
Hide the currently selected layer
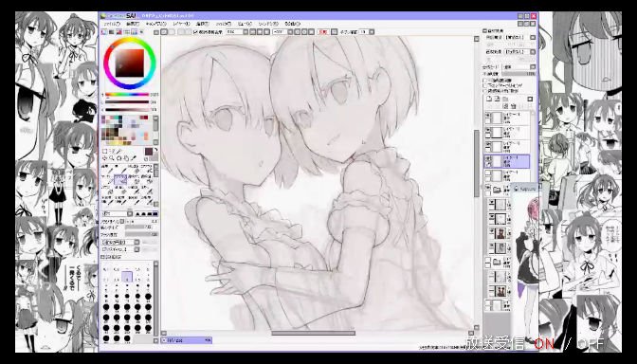(488, 158)
